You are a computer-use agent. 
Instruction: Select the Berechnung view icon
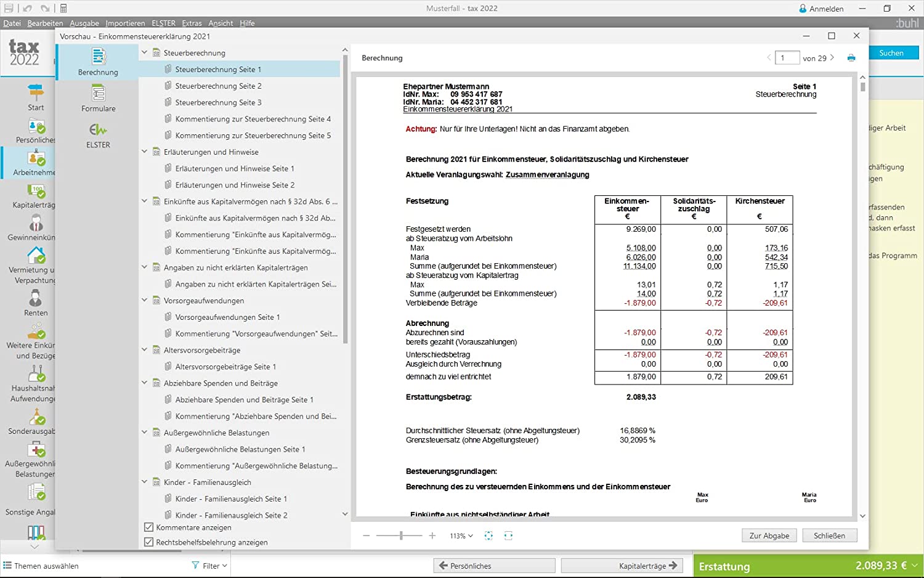pyautogui.click(x=98, y=56)
